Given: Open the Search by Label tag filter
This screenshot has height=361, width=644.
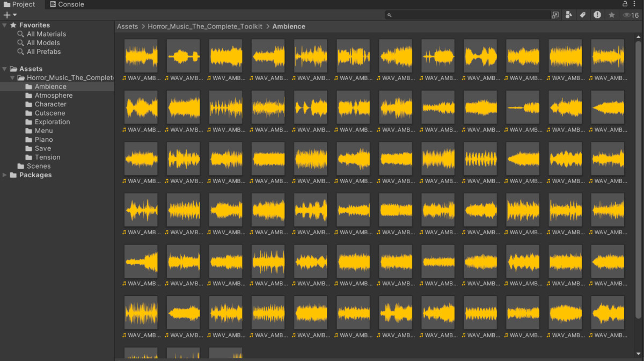Looking at the screenshot, I should [x=583, y=15].
